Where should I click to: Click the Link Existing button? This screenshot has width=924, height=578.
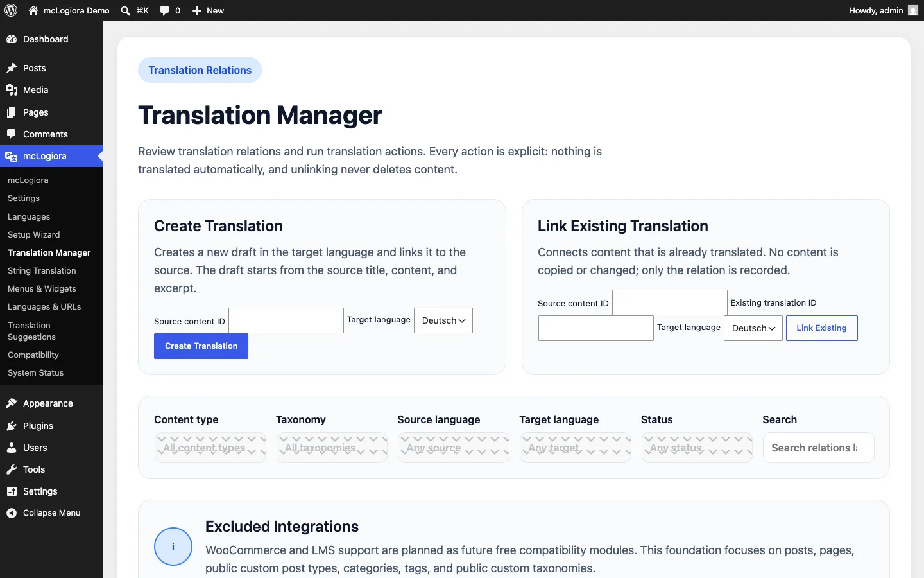click(821, 328)
